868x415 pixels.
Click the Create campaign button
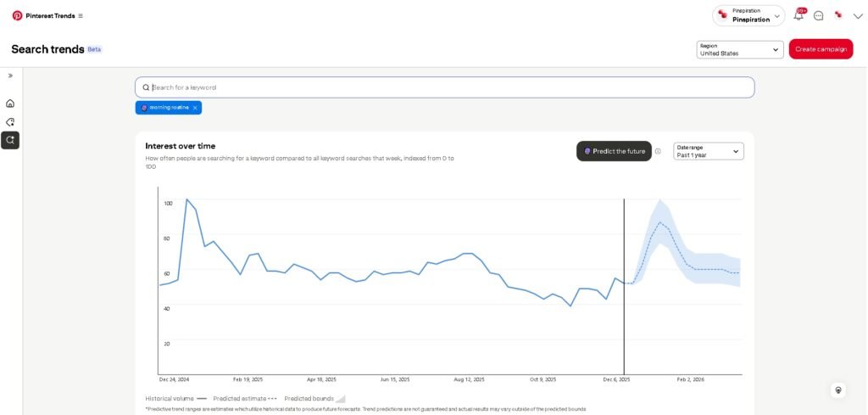point(821,49)
